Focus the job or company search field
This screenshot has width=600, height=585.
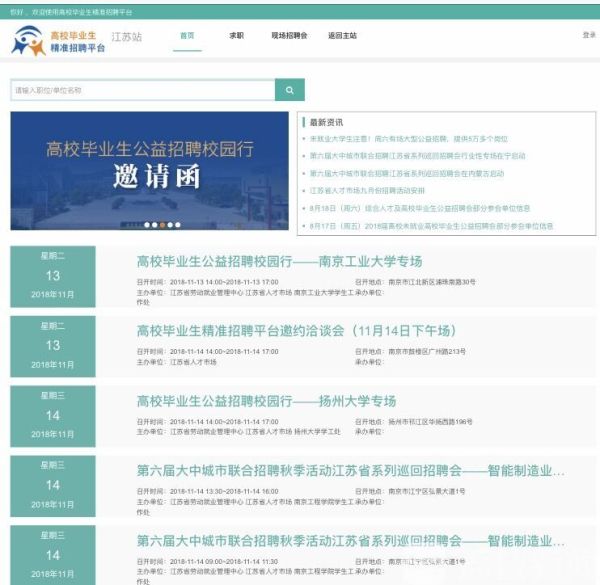pos(142,90)
